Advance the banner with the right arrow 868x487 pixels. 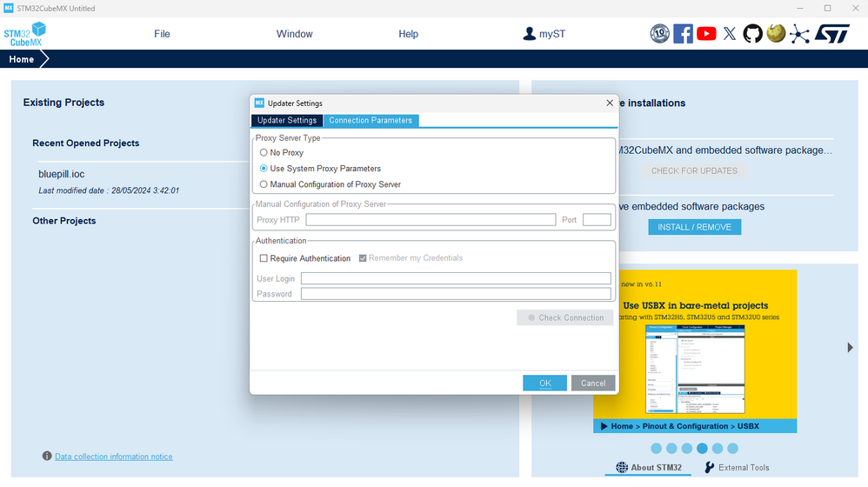851,348
